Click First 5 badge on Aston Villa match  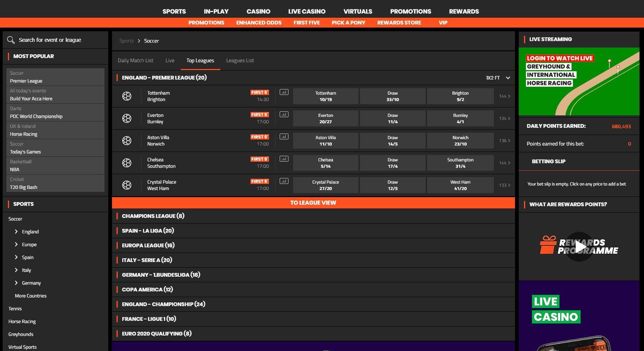pyautogui.click(x=260, y=137)
